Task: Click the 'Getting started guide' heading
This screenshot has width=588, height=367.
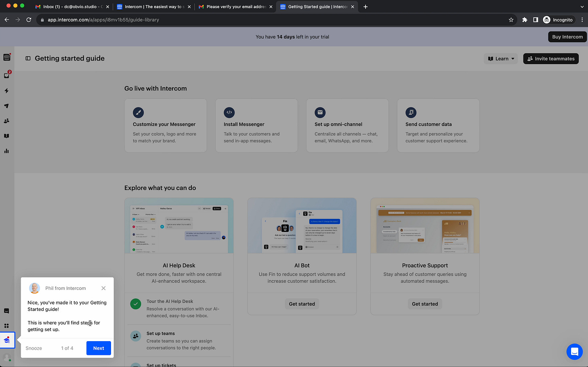Action: [x=69, y=59]
